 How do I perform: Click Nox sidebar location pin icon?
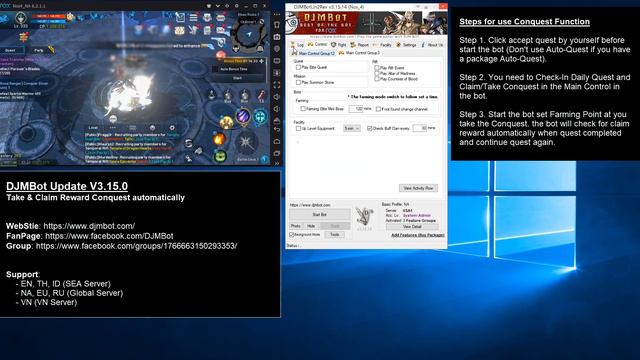pos(277,49)
